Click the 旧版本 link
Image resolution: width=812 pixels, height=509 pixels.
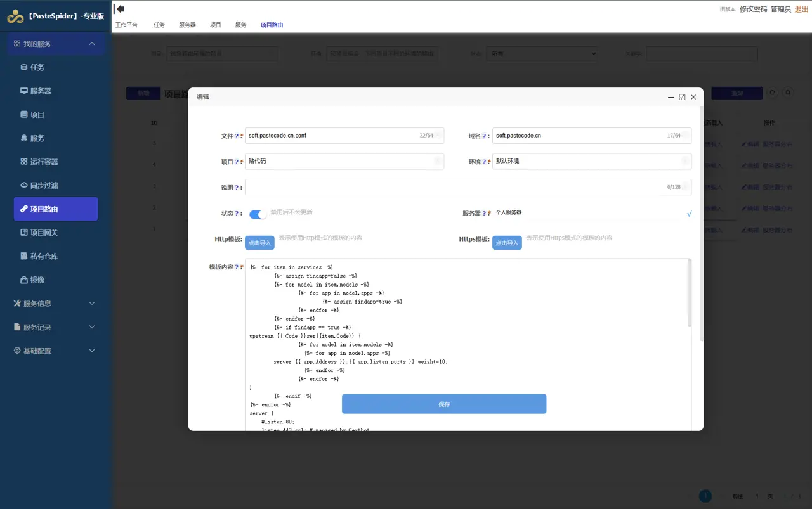coord(728,10)
